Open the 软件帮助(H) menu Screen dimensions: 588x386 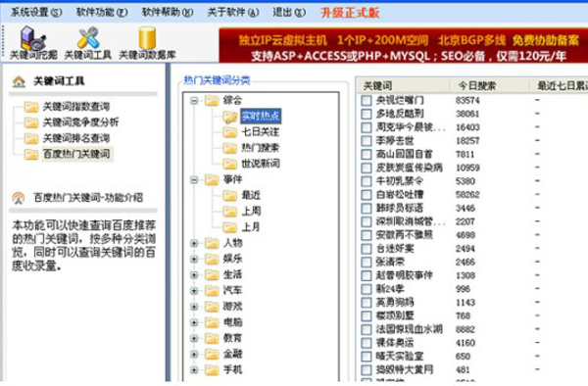(x=168, y=13)
